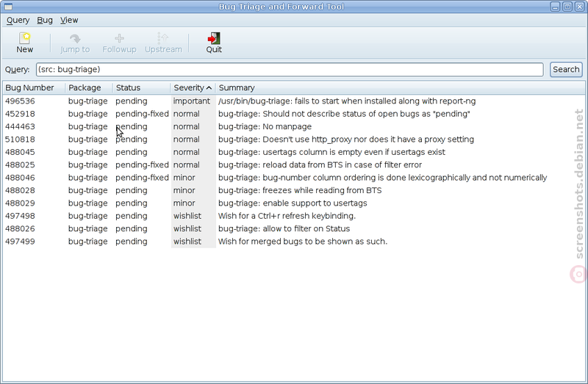
Task: Select bug number 452918
Action: coord(20,114)
